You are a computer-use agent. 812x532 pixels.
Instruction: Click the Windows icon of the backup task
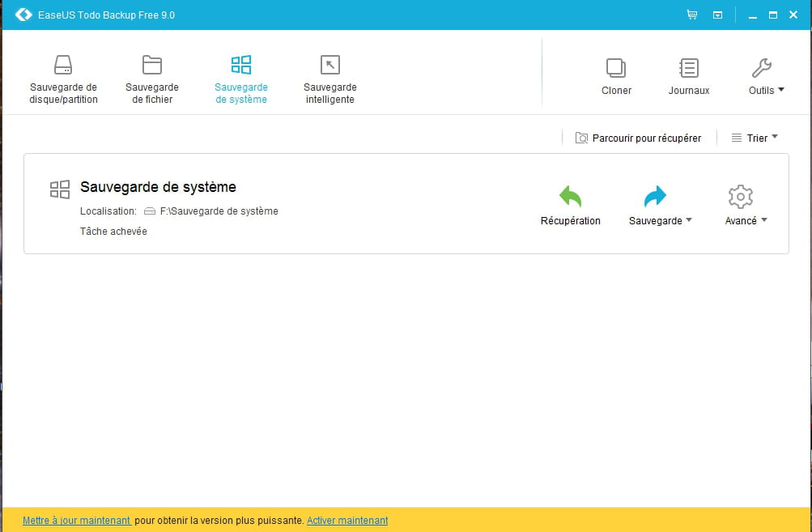click(x=60, y=189)
